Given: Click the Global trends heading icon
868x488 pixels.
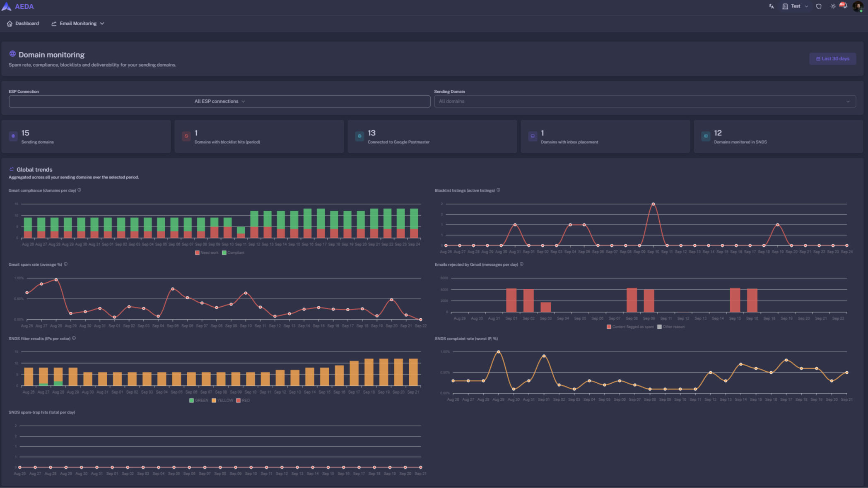Looking at the screenshot, I should pos(12,169).
